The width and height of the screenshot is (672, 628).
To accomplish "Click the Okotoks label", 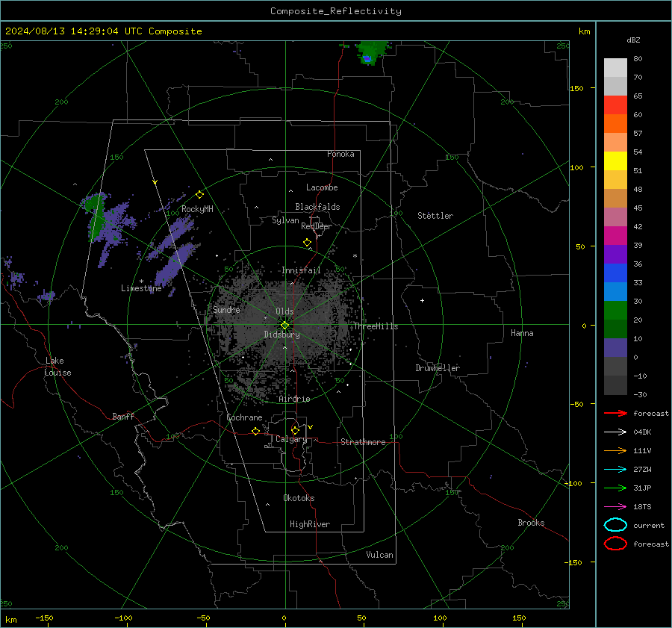I will click(299, 498).
